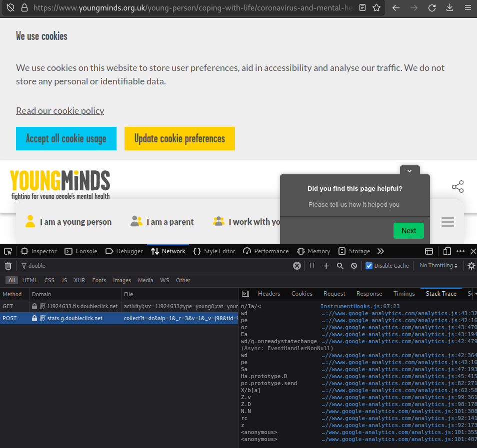477x448 pixels.
Task: Open the Request details tab
Action: (x=334, y=294)
